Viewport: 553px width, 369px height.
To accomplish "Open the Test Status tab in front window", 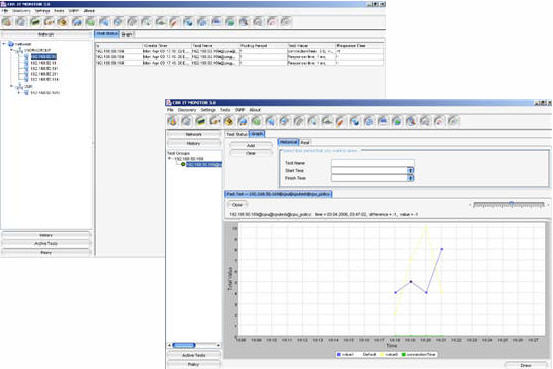I will pos(237,134).
